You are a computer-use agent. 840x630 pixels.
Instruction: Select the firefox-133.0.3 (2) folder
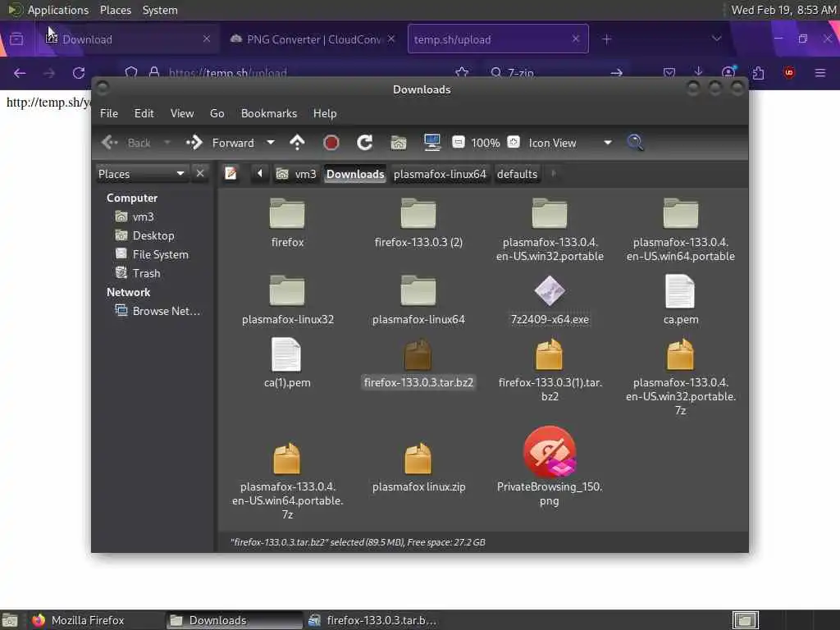(x=418, y=223)
